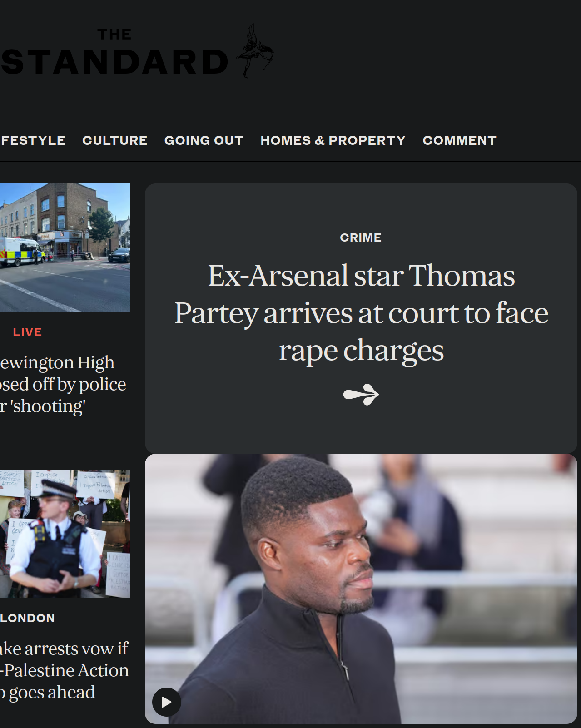Click the CRIME category label
The image size is (581, 728).
[x=361, y=238]
